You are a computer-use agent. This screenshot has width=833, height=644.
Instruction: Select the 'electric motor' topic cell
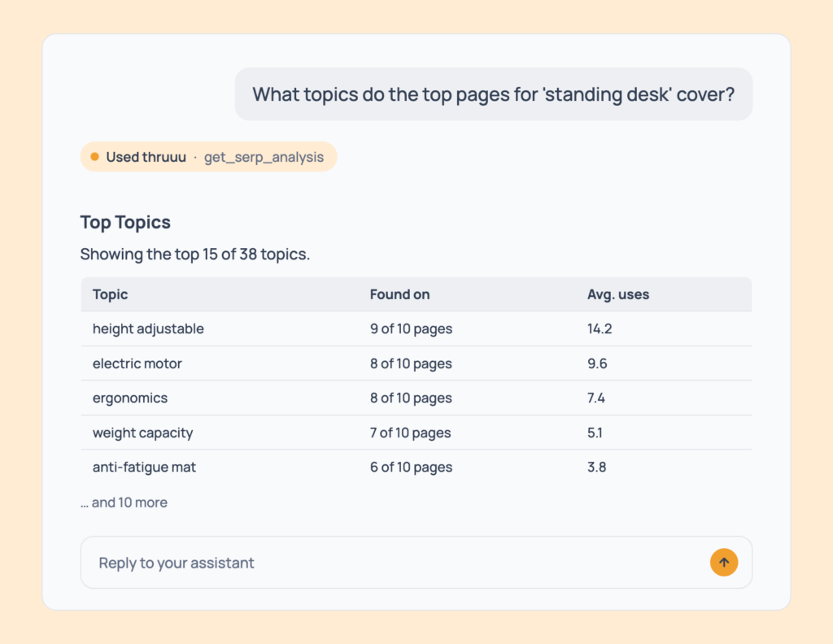(137, 363)
